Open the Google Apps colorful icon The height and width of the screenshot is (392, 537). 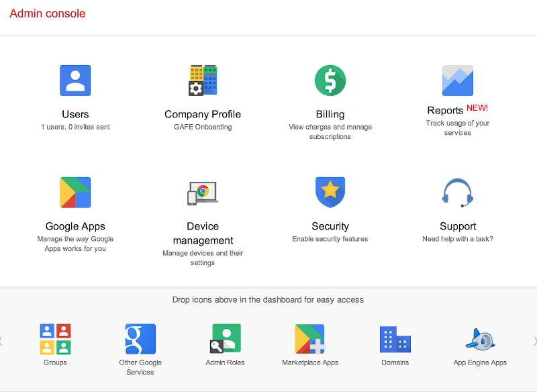tap(75, 193)
